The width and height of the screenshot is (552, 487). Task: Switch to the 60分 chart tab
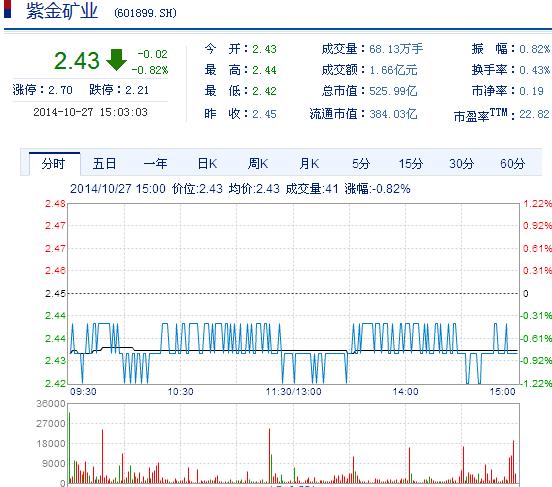tap(513, 164)
